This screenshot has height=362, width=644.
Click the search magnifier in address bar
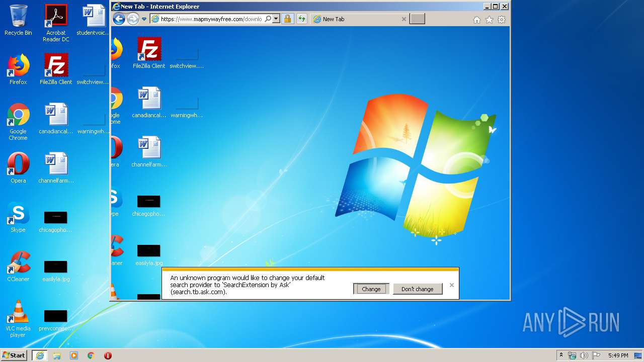[268, 19]
